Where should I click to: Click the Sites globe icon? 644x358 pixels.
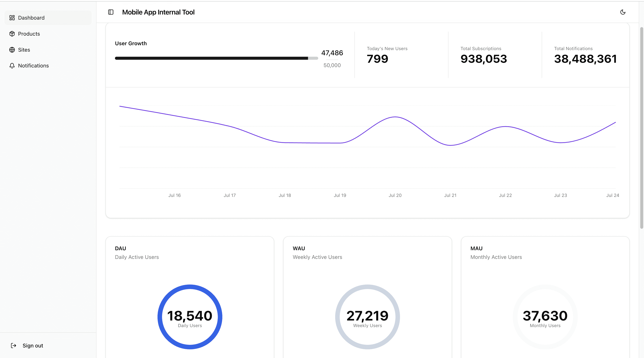tap(12, 50)
